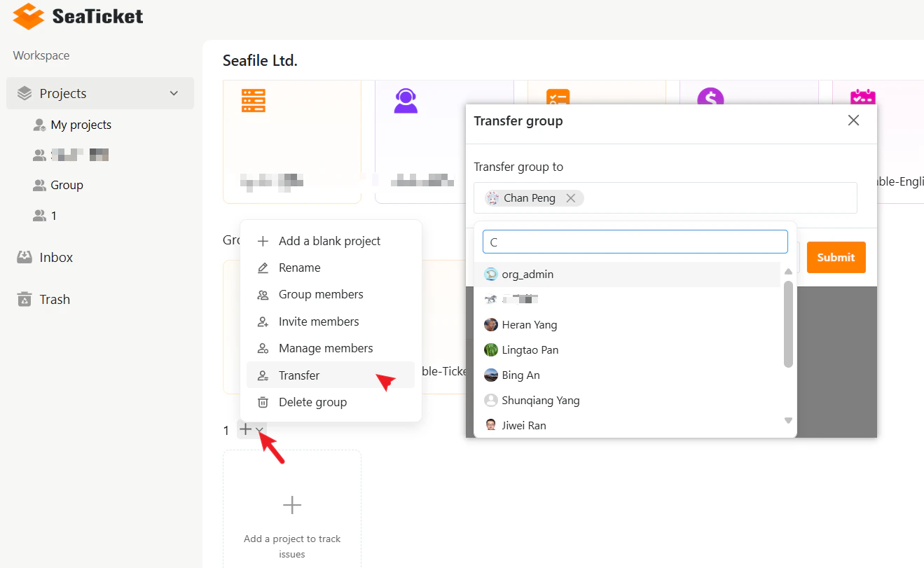Click Add a project to track issues card
The image size is (924, 568).
click(292, 509)
